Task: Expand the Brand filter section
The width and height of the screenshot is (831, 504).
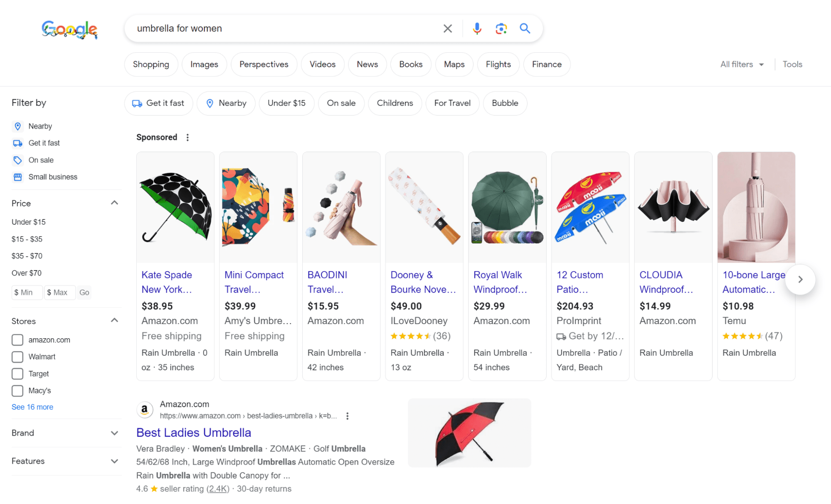Action: coord(114,433)
